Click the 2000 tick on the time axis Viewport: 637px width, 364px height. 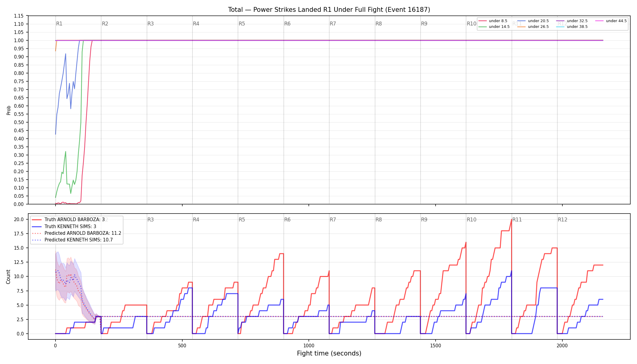point(562,345)
